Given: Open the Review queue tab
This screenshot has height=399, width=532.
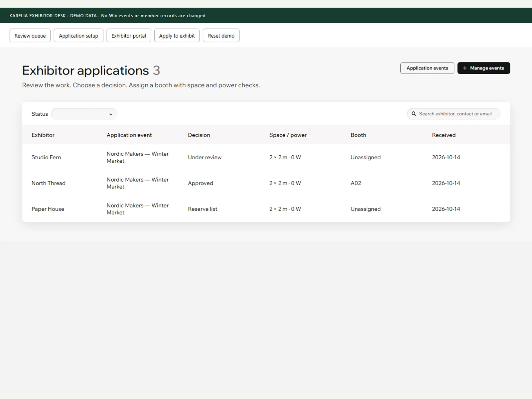Looking at the screenshot, I should [30, 36].
